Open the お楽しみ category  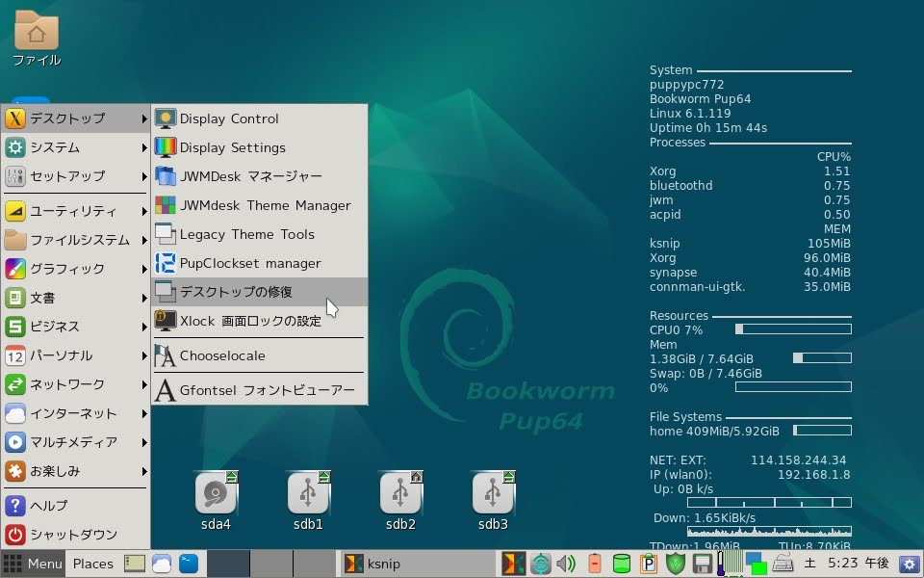(75, 471)
